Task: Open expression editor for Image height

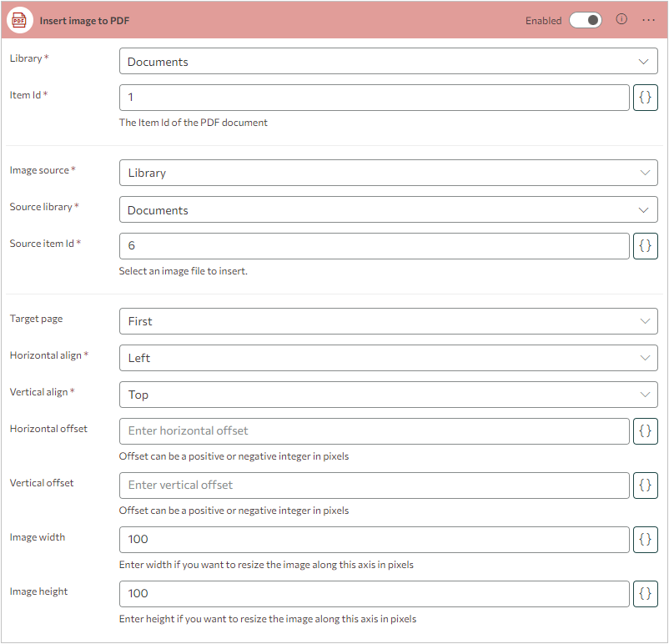Action: click(x=646, y=594)
